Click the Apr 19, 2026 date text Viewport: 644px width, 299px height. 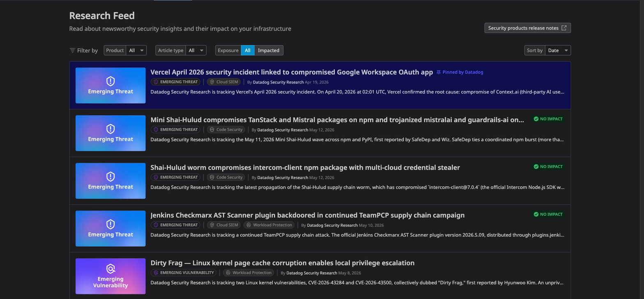[317, 82]
